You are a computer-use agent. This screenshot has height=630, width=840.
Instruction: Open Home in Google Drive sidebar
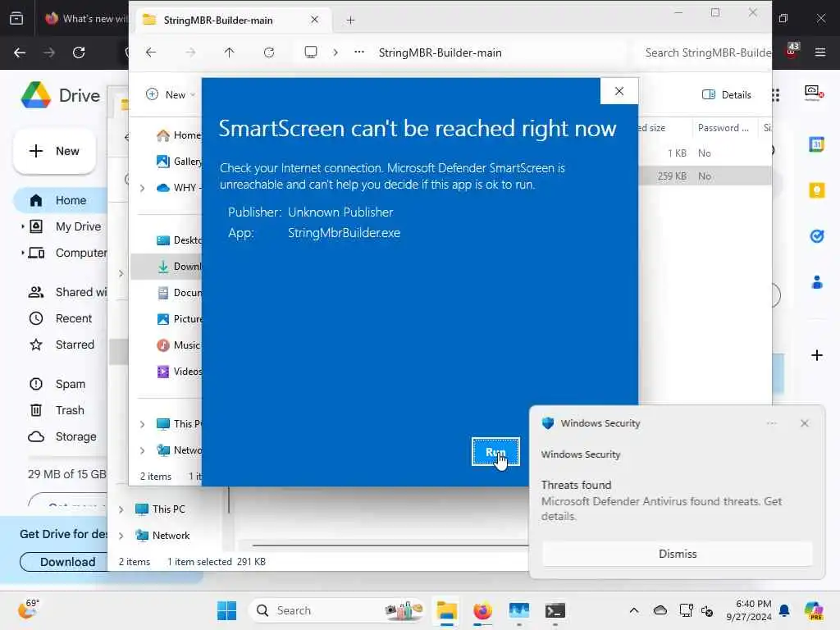tap(60, 200)
